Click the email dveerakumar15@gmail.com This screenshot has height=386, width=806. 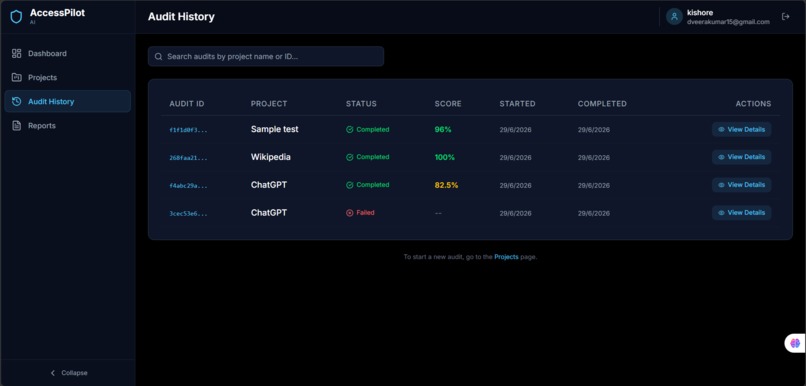pyautogui.click(x=728, y=22)
